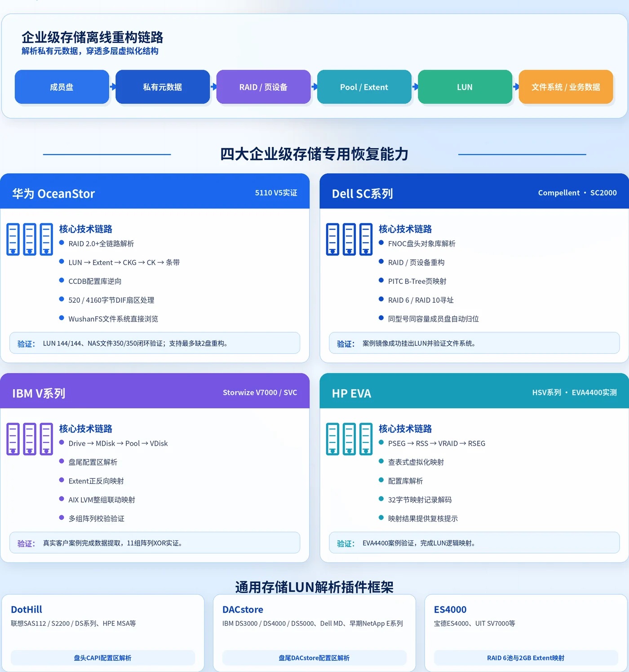
Task: Select the IBM V系列 card header
Action: [155, 391]
